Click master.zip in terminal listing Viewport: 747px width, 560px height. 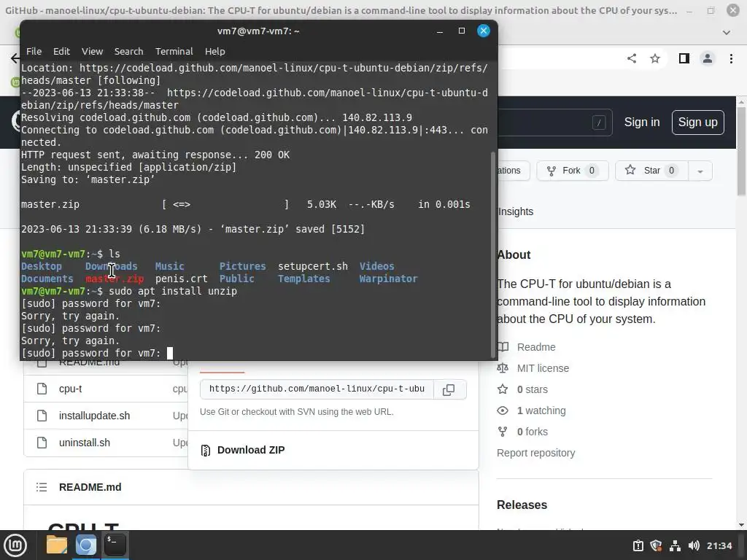pyautogui.click(x=115, y=279)
